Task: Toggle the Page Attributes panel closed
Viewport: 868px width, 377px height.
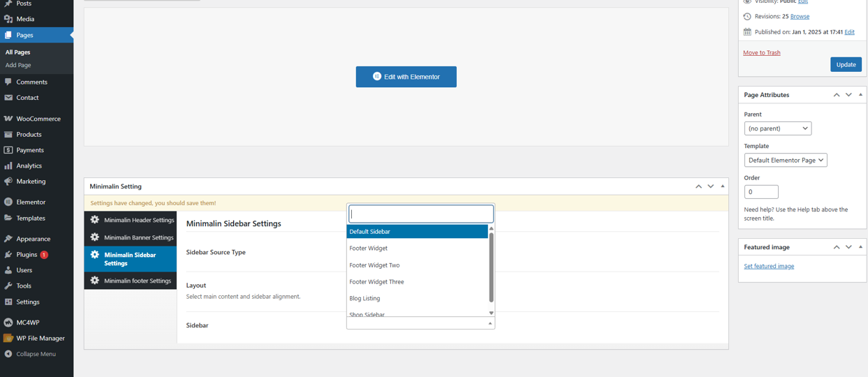Action: [x=860, y=94]
